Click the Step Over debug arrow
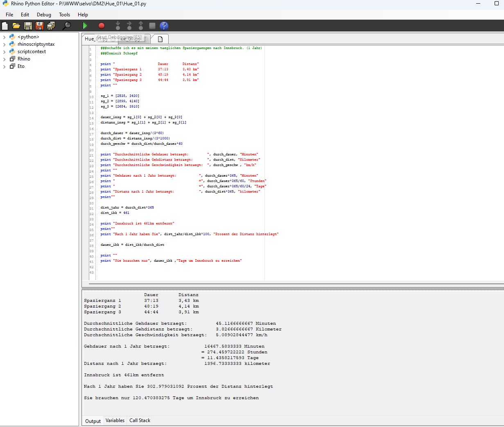This screenshot has width=504, height=427. pyautogui.click(x=129, y=25)
